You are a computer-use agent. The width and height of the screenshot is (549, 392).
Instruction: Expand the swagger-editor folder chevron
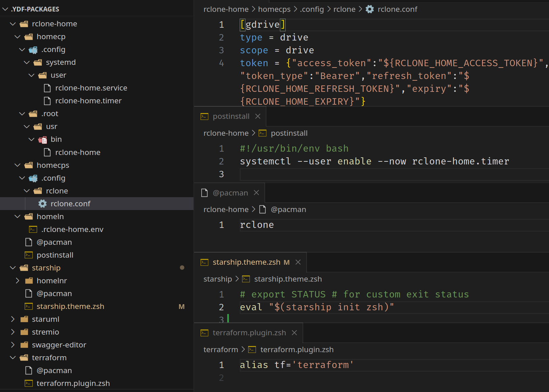click(x=13, y=345)
